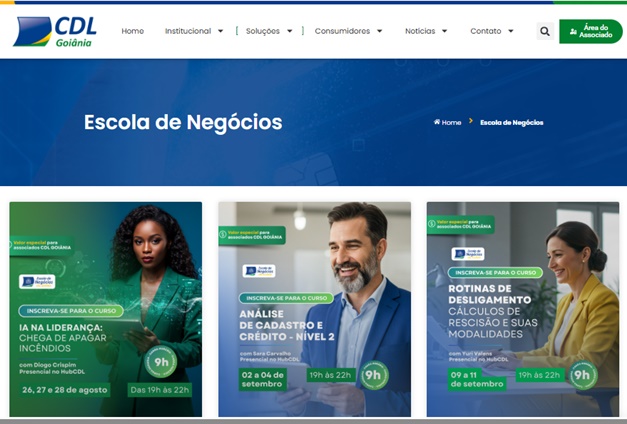Click the 9h badge on Rotinas de Desligamento card

click(x=583, y=375)
